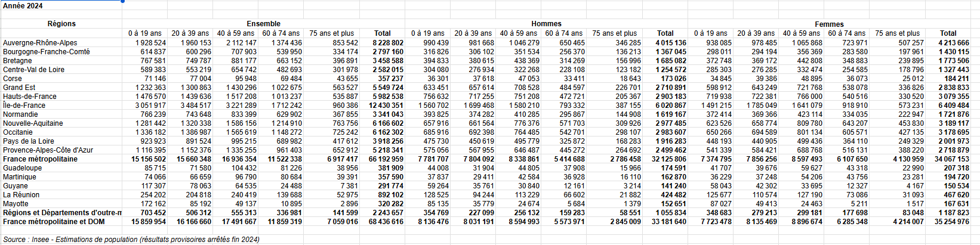980x245 pixels.
Task: Select the 'Ensemble' group header
Action: click(263, 24)
